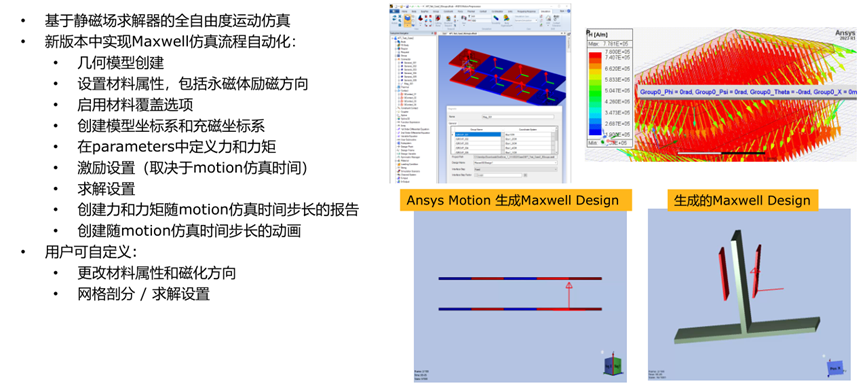
Task: Click the 'Ansys Motion 生成Maxwell Design' orange label
Action: point(515,200)
